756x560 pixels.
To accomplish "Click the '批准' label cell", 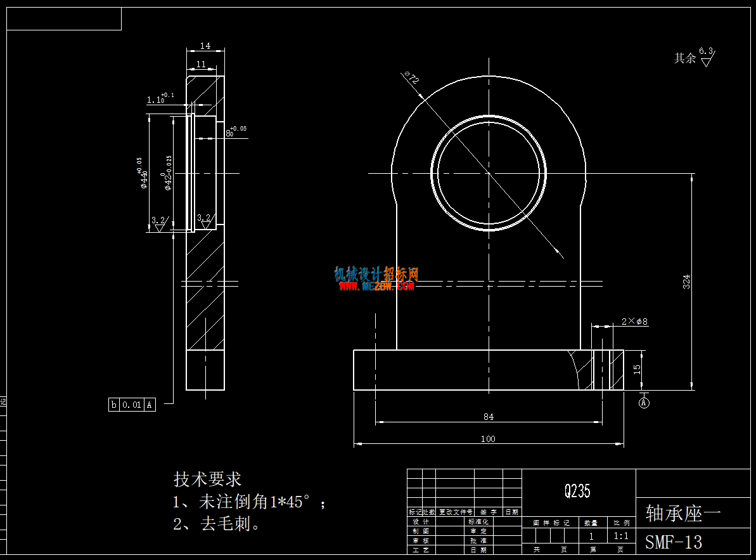I will click(x=479, y=541).
